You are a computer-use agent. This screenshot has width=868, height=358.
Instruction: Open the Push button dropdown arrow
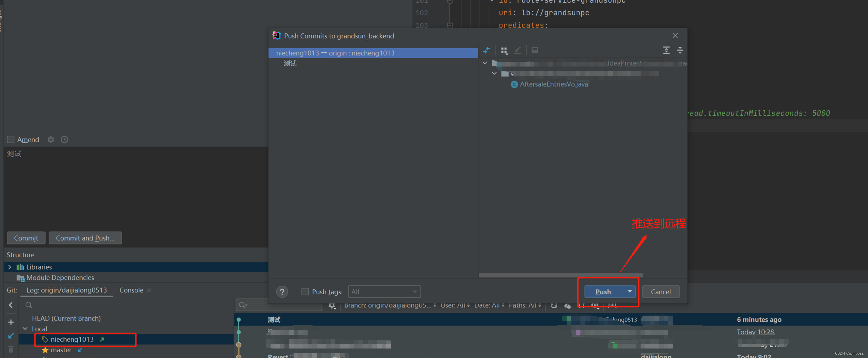[x=630, y=291]
